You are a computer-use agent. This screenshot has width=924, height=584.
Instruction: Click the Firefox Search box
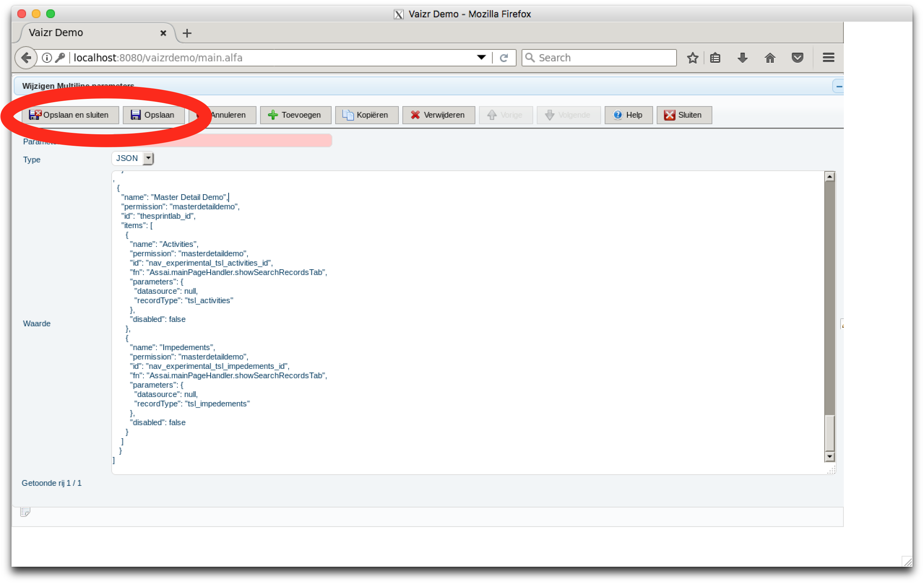coord(599,58)
